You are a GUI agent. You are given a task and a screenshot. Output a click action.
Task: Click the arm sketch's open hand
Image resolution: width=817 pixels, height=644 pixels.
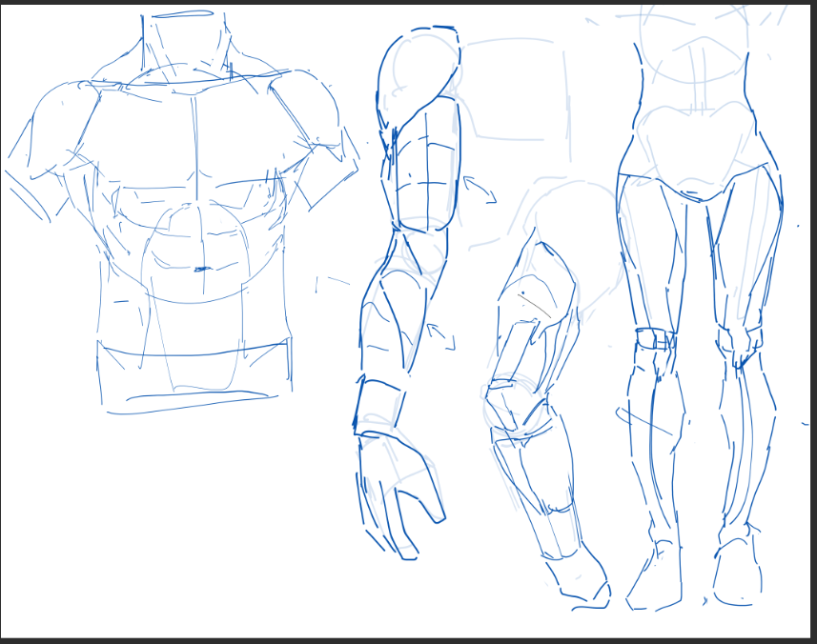(x=399, y=497)
